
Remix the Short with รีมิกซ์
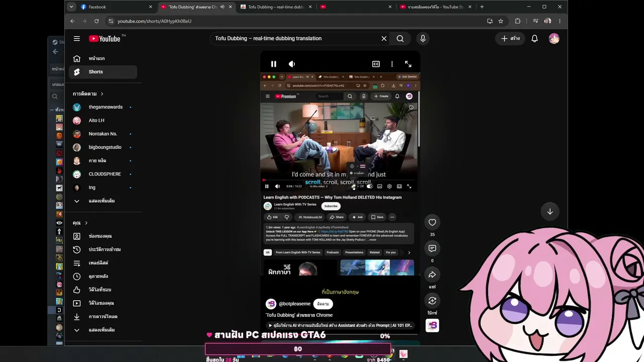[432, 301]
